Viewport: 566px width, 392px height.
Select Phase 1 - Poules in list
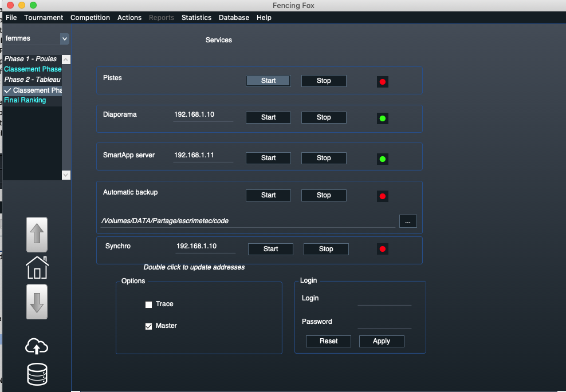click(x=33, y=59)
